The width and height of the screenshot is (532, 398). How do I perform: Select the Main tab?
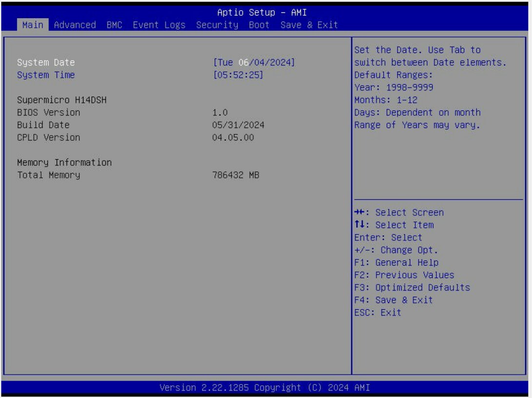point(32,25)
